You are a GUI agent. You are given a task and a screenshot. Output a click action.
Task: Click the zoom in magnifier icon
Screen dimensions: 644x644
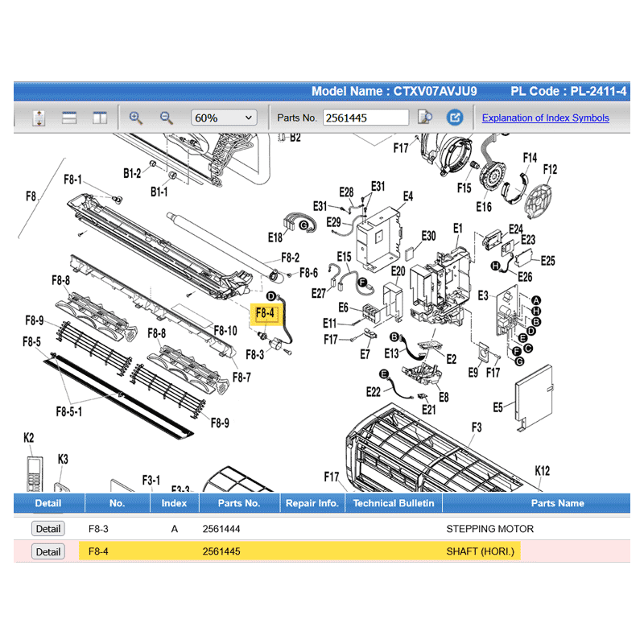pos(136,118)
